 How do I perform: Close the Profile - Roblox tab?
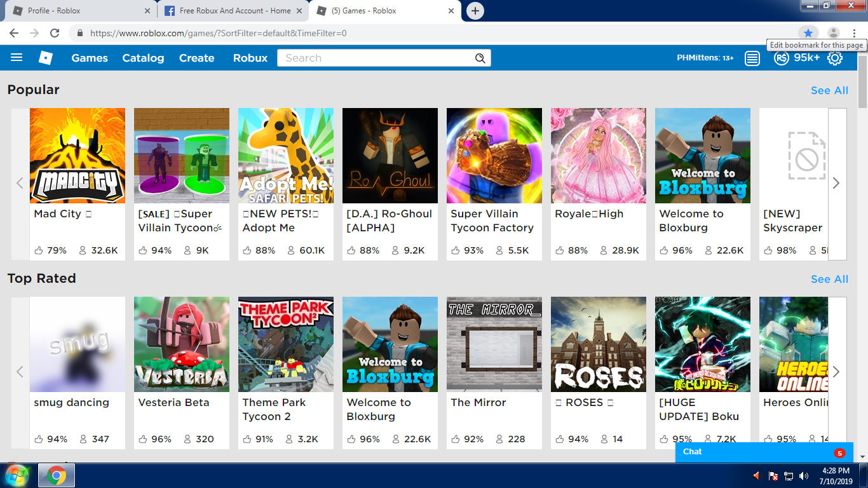[147, 11]
